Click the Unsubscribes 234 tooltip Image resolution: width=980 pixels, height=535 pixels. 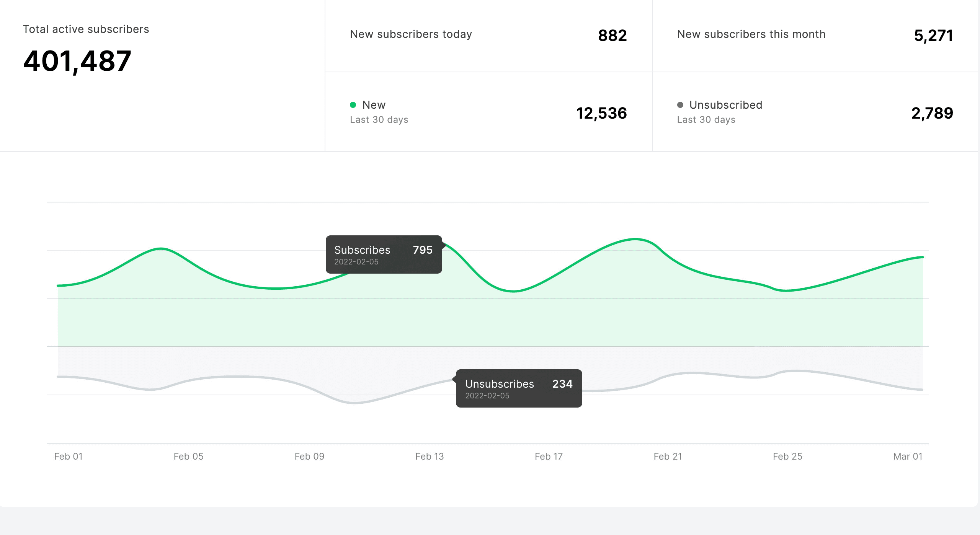click(x=519, y=388)
